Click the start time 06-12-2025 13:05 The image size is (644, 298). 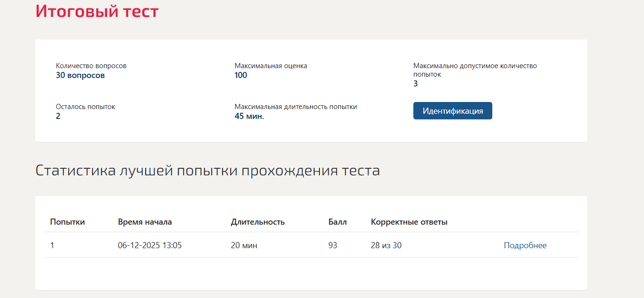(150, 245)
